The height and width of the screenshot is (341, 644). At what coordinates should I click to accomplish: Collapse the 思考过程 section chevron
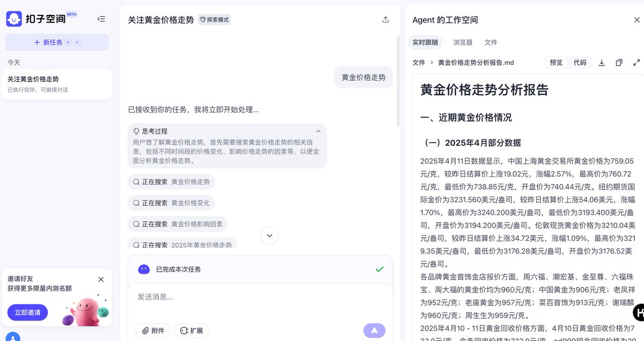318,131
